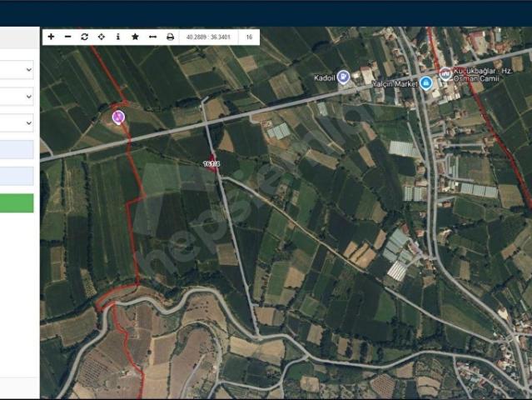
Task: Click the coordinates display 40.2889 : 36.3401
Action: [x=208, y=37]
